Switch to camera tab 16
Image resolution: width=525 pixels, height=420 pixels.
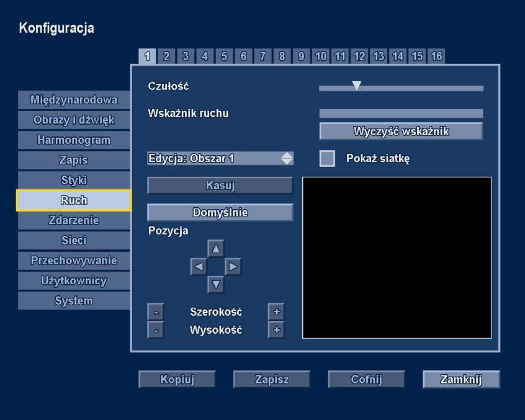click(436, 56)
